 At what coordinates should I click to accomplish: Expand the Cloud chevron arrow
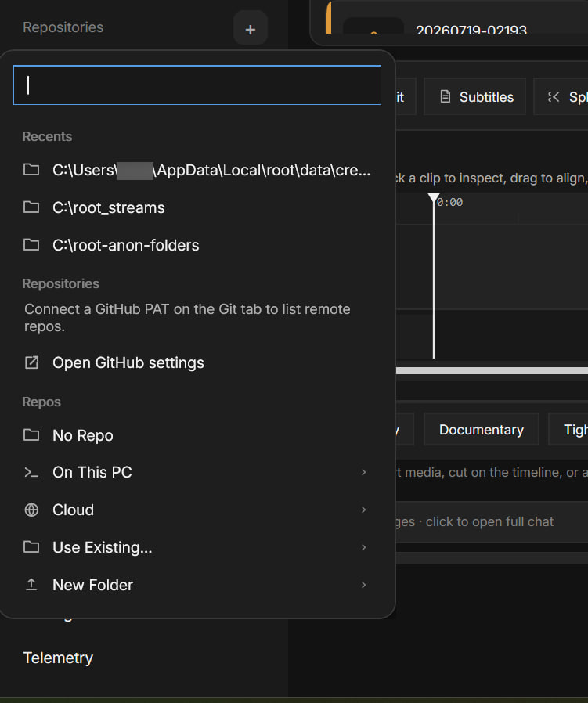(364, 510)
